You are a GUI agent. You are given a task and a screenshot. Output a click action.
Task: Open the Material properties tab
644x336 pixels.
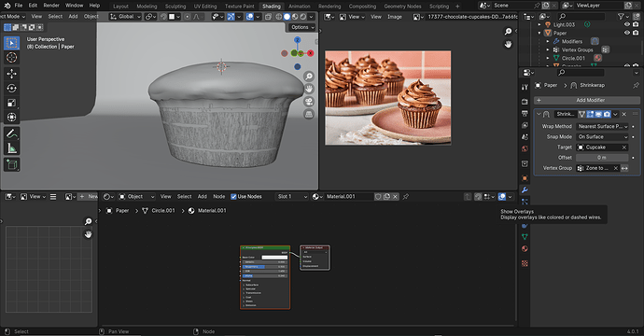point(525,249)
